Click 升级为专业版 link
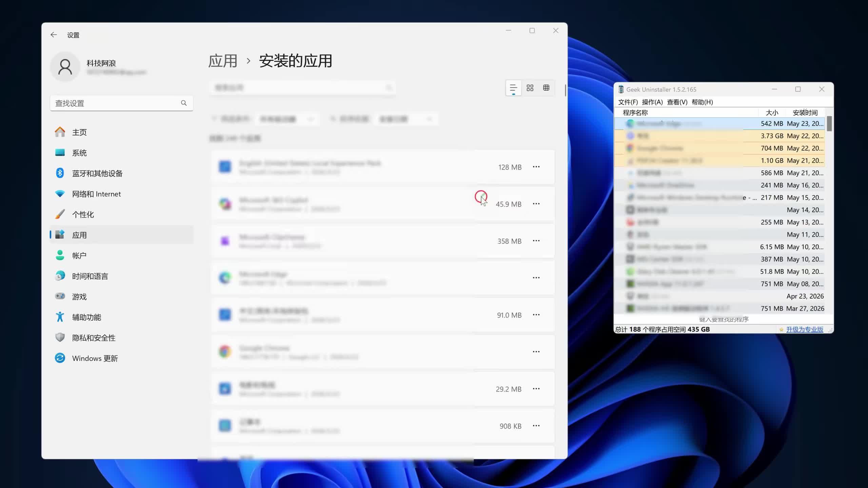The image size is (868, 488). 805,329
